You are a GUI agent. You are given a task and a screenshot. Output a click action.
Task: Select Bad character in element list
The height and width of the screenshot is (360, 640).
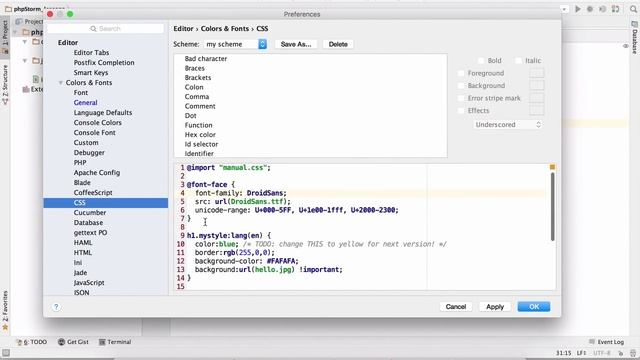(x=206, y=59)
